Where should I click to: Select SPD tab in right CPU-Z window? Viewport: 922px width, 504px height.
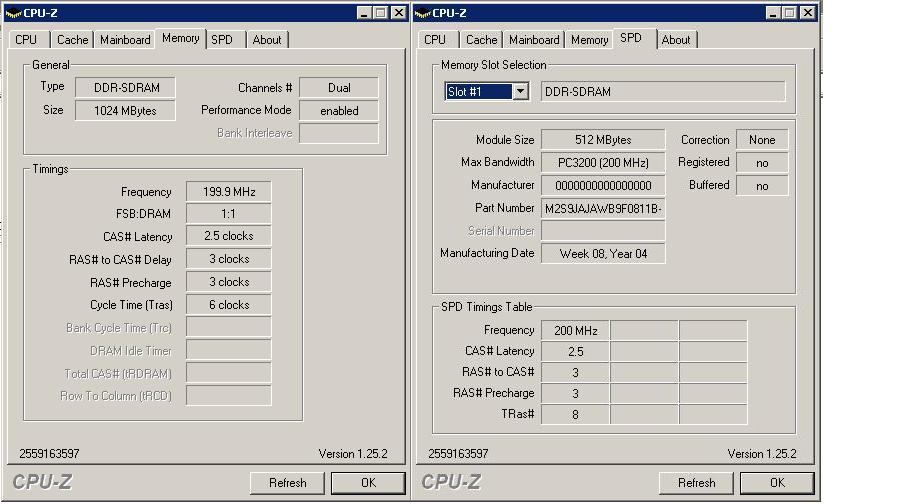(x=631, y=38)
